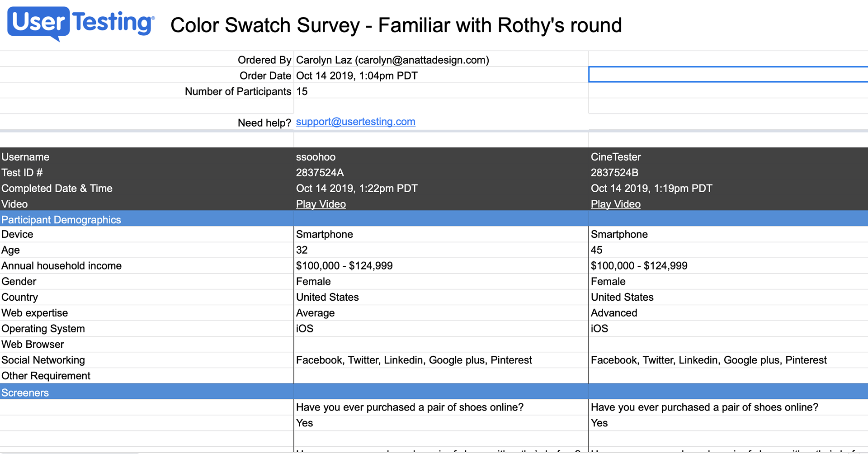Click the Gender row label
Viewport: 868px width, 454px height.
19,281
